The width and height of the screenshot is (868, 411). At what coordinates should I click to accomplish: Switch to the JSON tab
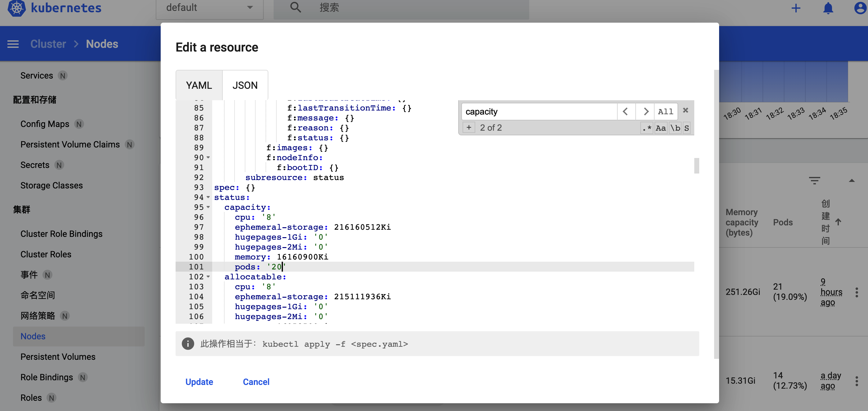(245, 85)
